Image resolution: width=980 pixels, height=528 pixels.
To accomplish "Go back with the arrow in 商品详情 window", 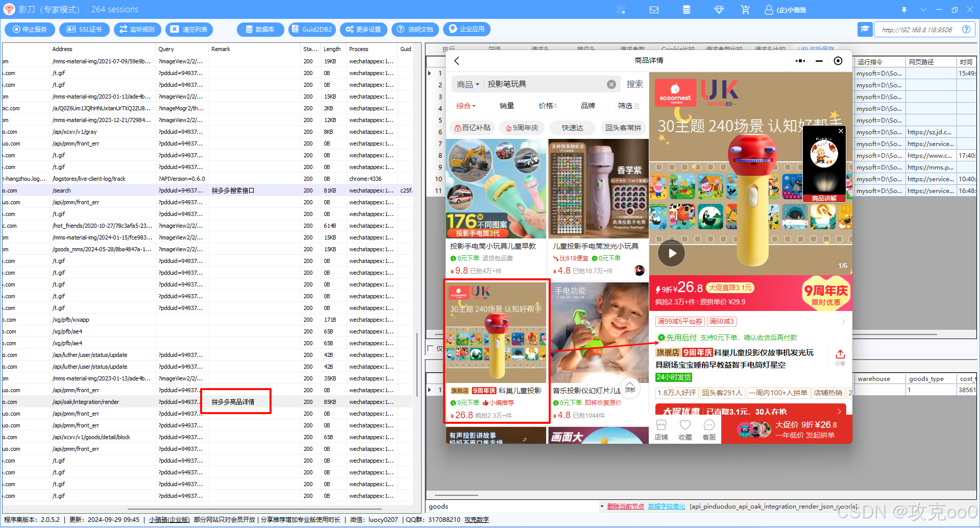I will pyautogui.click(x=457, y=61).
